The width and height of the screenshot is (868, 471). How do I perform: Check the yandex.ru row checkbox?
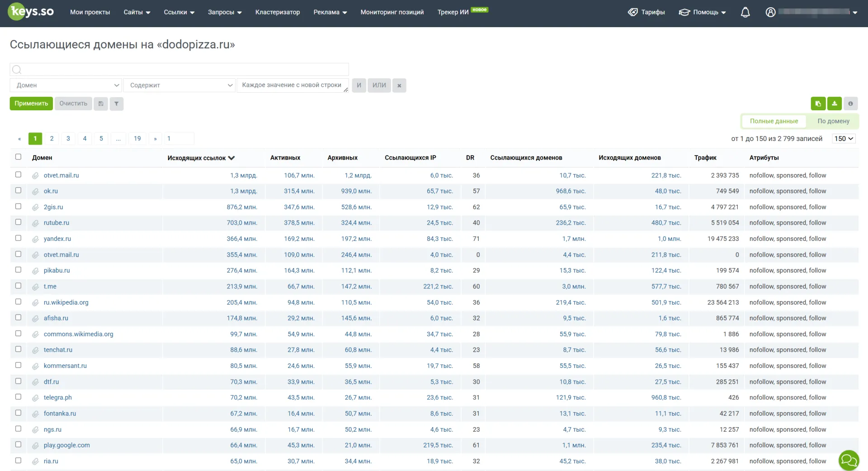coord(18,238)
